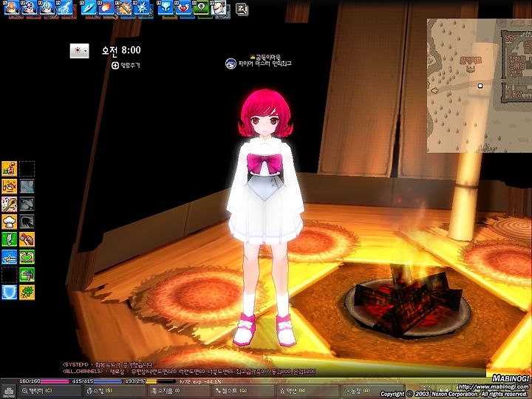Click the minimap in the upper right
The image size is (532, 399).
(x=480, y=86)
